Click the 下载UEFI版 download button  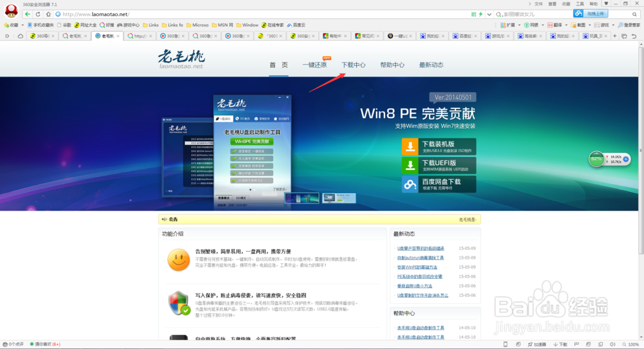pos(439,165)
